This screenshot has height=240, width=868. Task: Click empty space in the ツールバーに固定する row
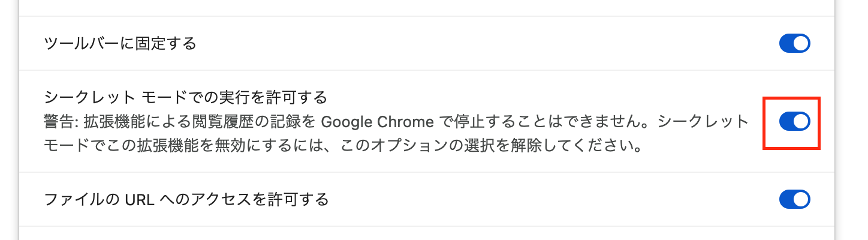pyautogui.click(x=480, y=44)
